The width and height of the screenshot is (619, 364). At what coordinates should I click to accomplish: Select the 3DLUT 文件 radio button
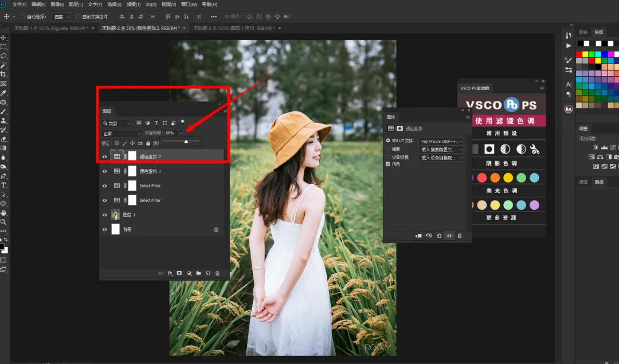coord(388,140)
